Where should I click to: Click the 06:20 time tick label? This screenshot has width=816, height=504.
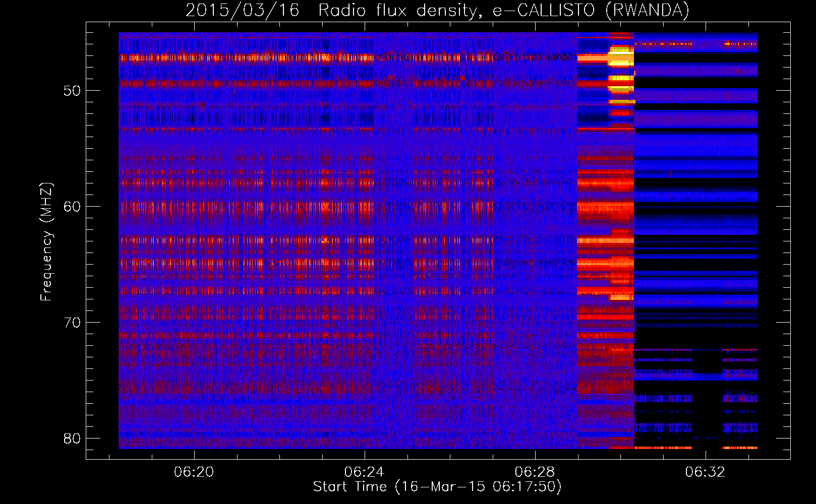tap(194, 472)
